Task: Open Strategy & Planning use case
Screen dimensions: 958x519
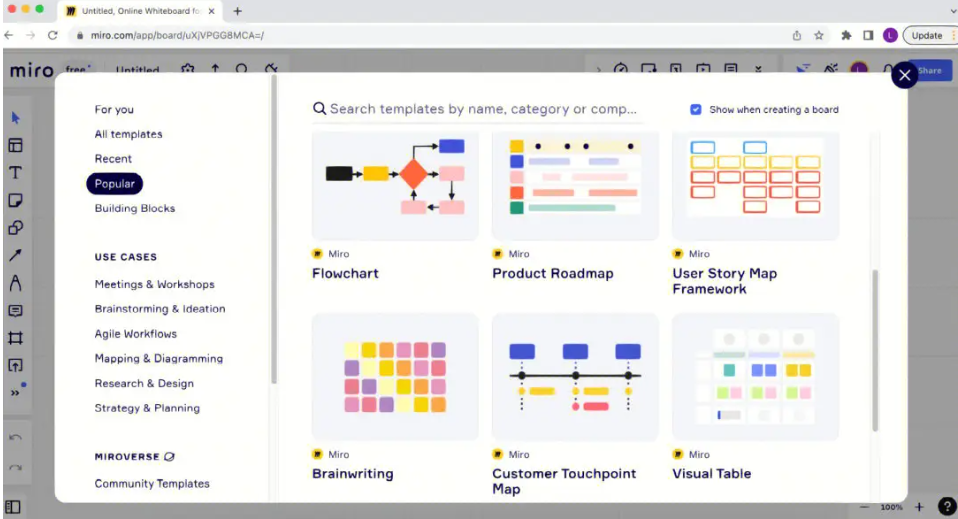Action: (147, 408)
